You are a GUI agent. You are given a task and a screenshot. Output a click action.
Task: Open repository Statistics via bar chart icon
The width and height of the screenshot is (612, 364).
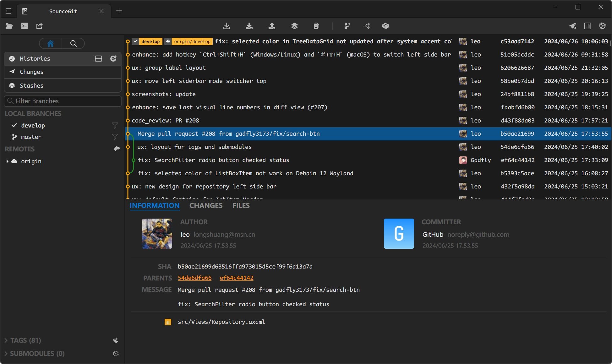coord(588,26)
